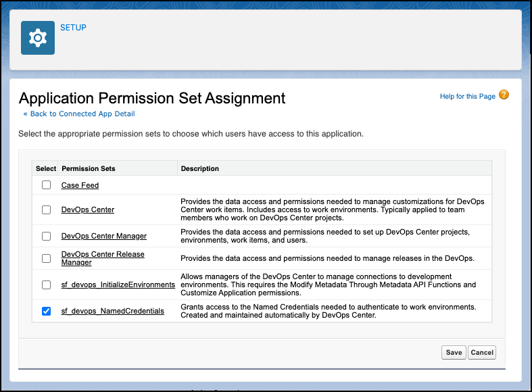
Task: Open the sf_devops_InitializeEnvironments link
Action: [x=118, y=285]
